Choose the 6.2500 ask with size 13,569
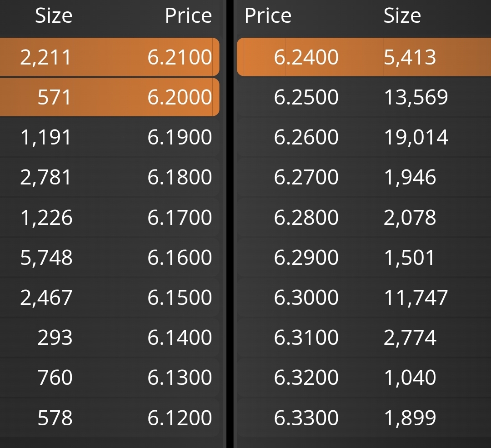 coord(364,97)
